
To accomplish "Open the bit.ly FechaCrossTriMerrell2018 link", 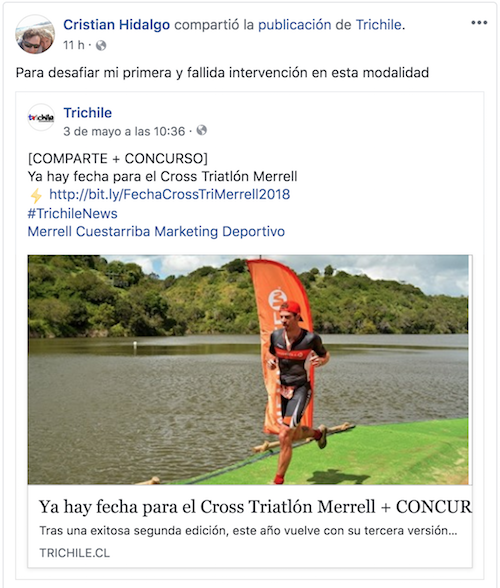I will [x=170, y=194].
